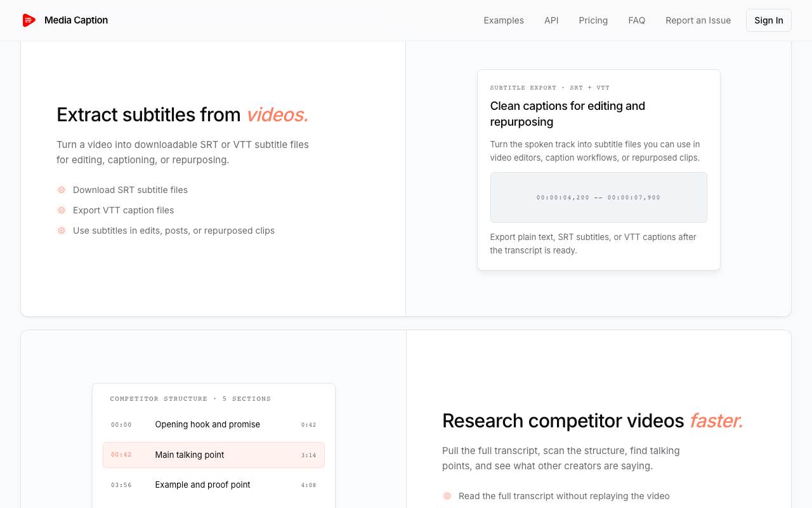This screenshot has width=812, height=508.
Task: Click check icon beside Export VTT caption files
Action: [x=62, y=210]
